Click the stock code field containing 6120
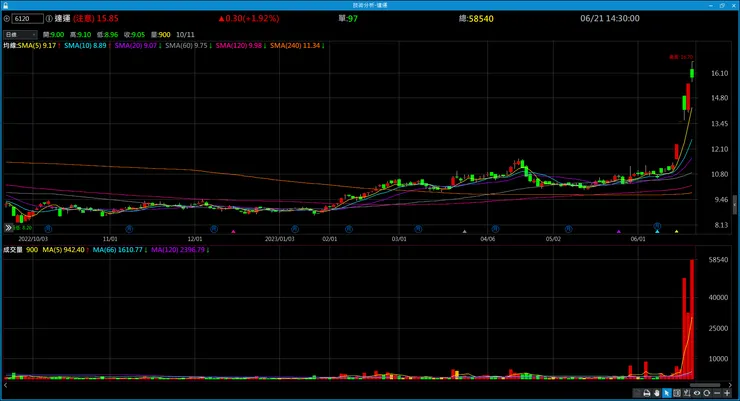The height and width of the screenshot is (401, 740). coord(27,19)
